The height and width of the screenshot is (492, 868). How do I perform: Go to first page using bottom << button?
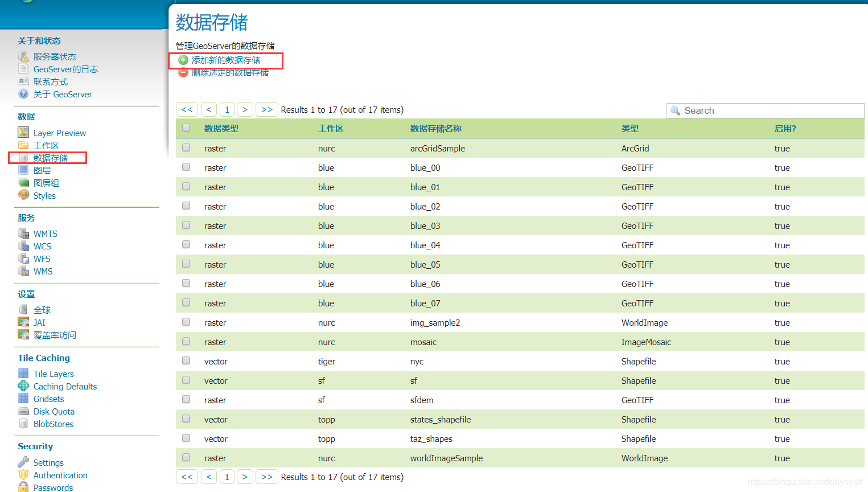click(x=187, y=477)
